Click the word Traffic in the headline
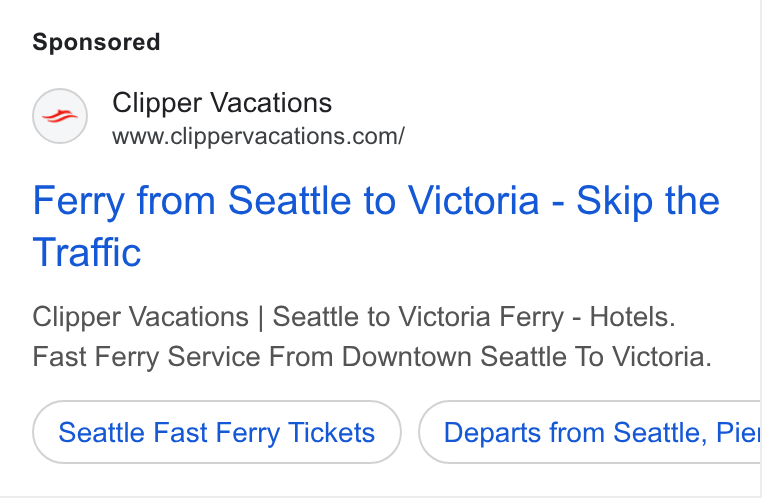The height and width of the screenshot is (498, 762). click(x=87, y=252)
